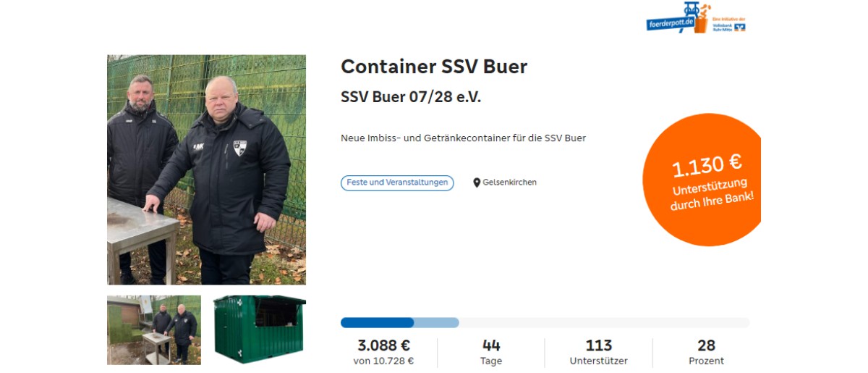The height and width of the screenshot is (373, 868).
Task: Open the main photo of two men
Action: [206, 169]
